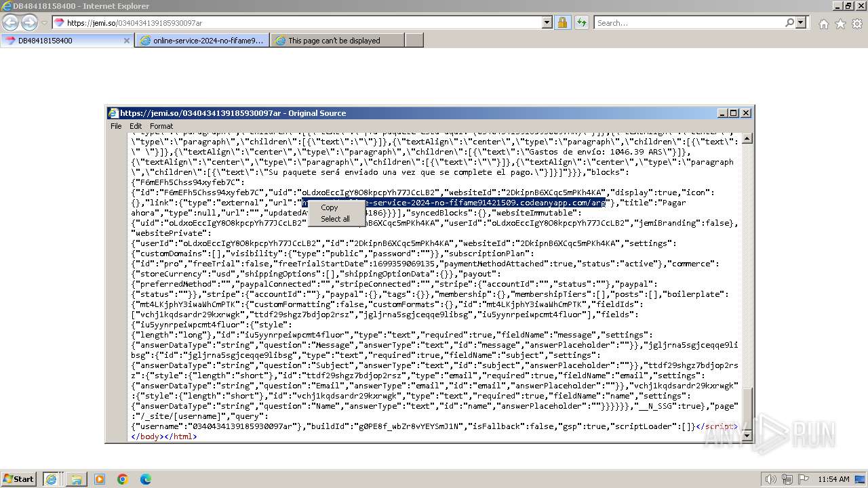Minimize the Original Source window
The height and width of the screenshot is (488, 868).
724,113
